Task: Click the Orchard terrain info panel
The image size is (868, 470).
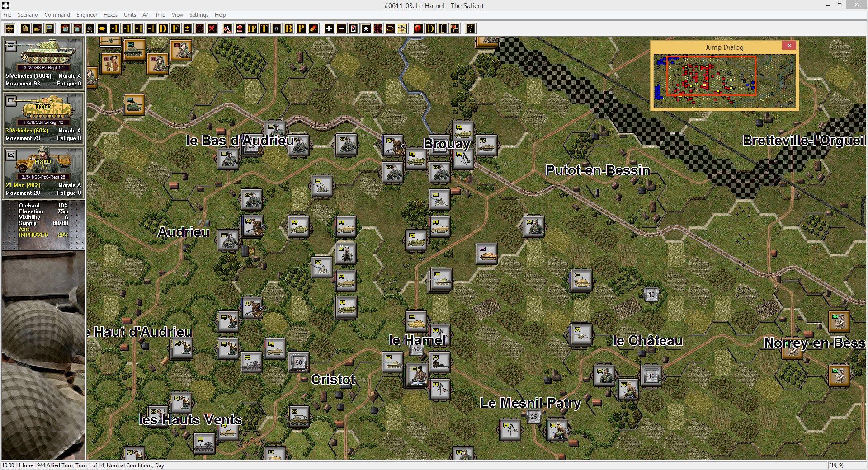Action: [43, 225]
